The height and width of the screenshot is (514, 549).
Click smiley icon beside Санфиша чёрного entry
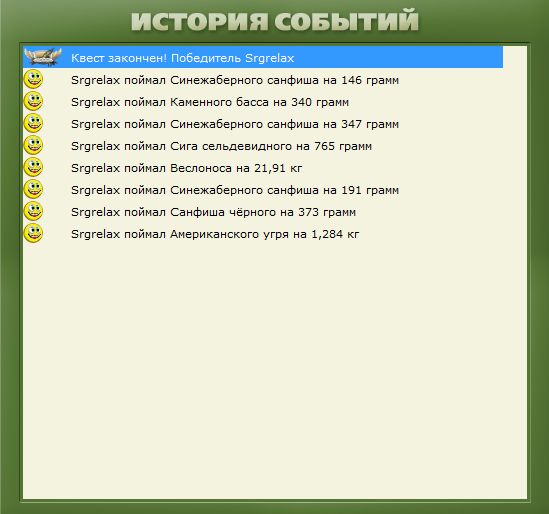click(33, 211)
